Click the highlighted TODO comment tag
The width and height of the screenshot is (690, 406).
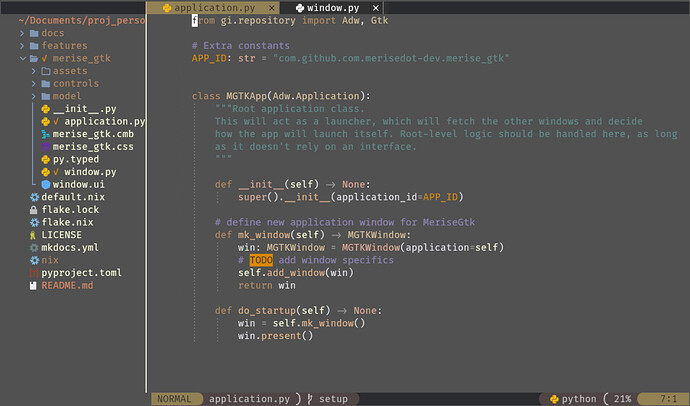pyautogui.click(x=260, y=260)
